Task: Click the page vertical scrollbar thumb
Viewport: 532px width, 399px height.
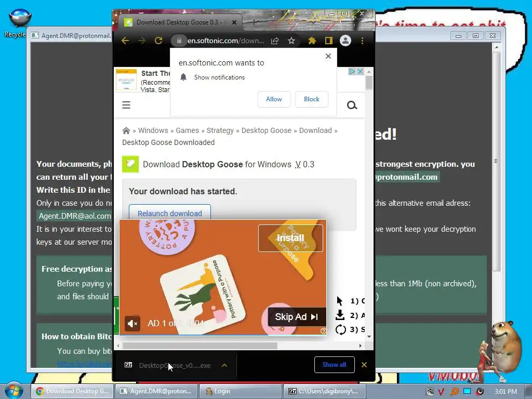Action: [x=369, y=83]
